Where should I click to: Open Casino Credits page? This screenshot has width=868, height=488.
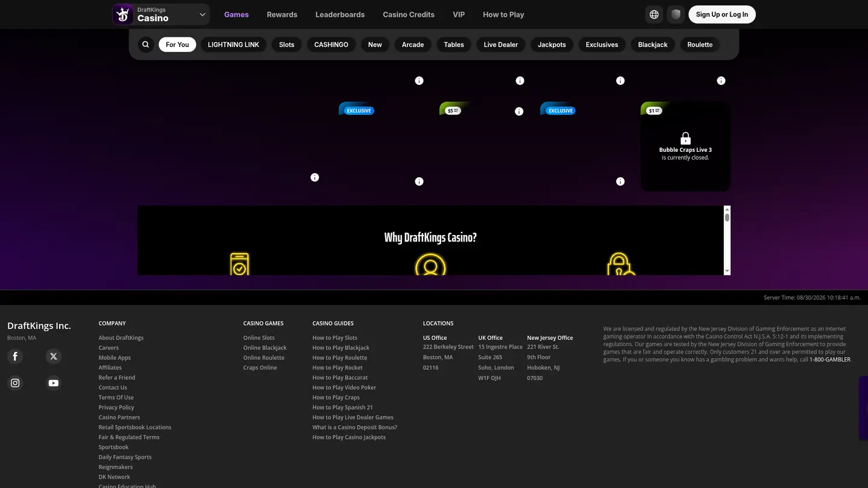409,14
